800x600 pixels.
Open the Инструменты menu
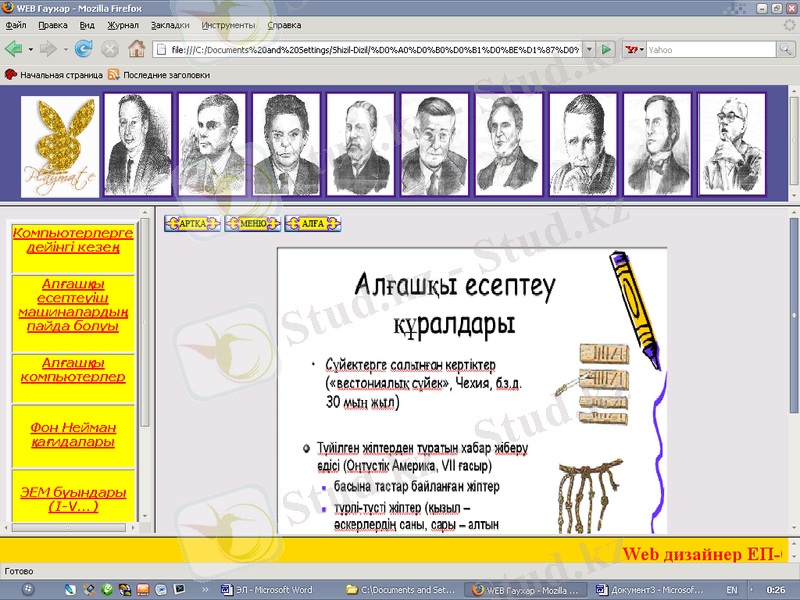[x=228, y=24]
